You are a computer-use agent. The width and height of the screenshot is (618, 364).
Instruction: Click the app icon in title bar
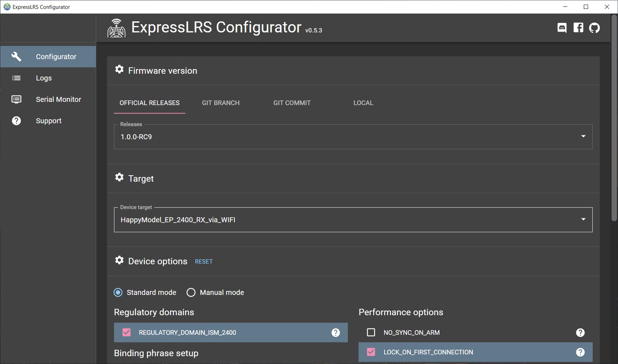(7, 7)
